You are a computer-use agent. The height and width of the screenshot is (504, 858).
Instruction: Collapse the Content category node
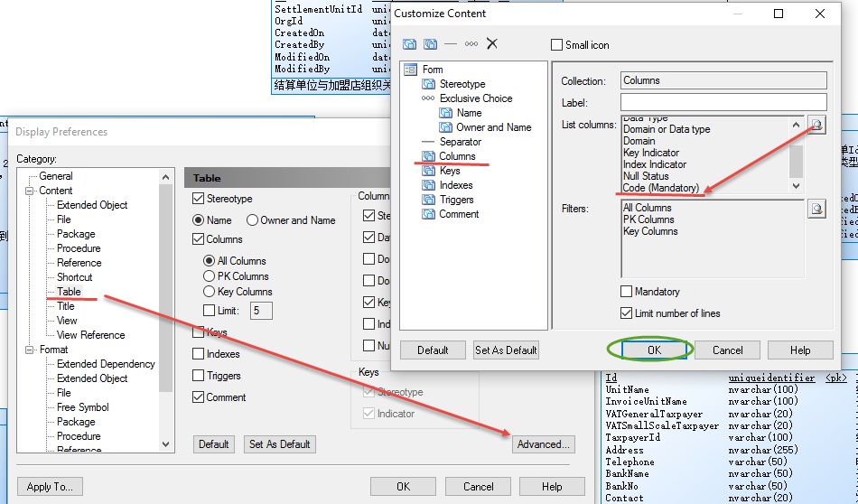[x=29, y=191]
